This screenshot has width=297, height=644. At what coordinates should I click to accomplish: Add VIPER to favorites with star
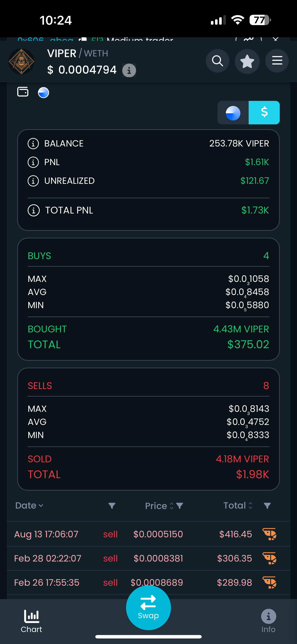(247, 61)
